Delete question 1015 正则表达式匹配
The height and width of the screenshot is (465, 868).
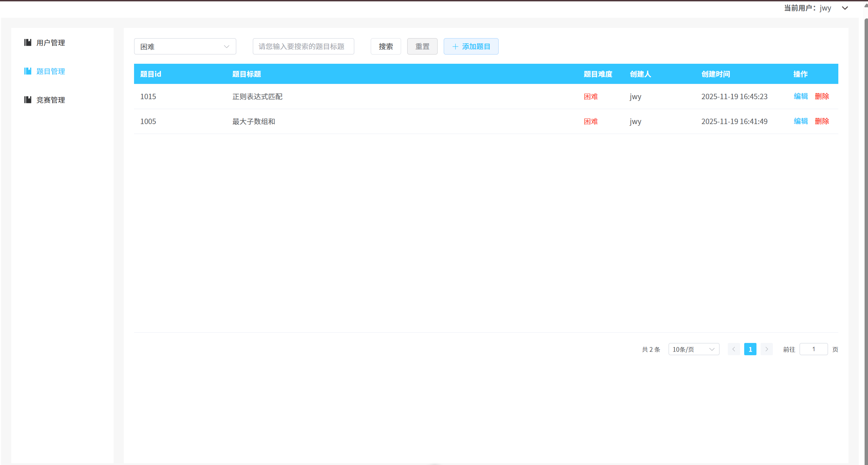pos(822,96)
